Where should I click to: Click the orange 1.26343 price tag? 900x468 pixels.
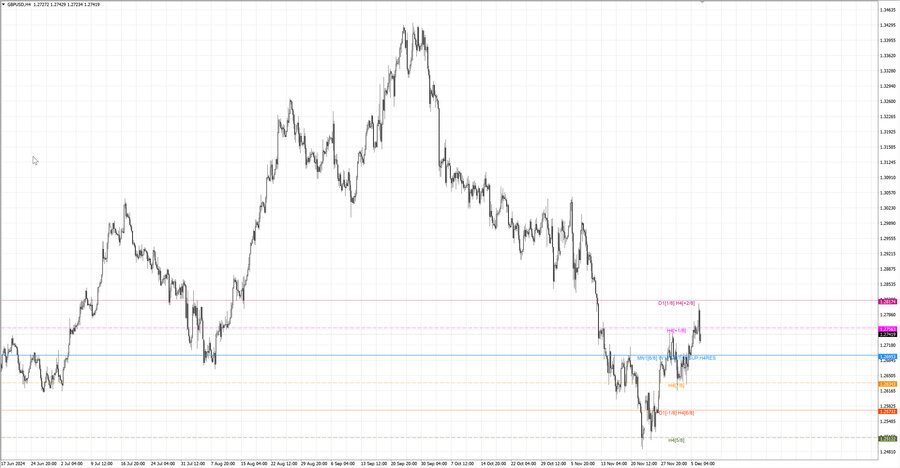click(888, 384)
